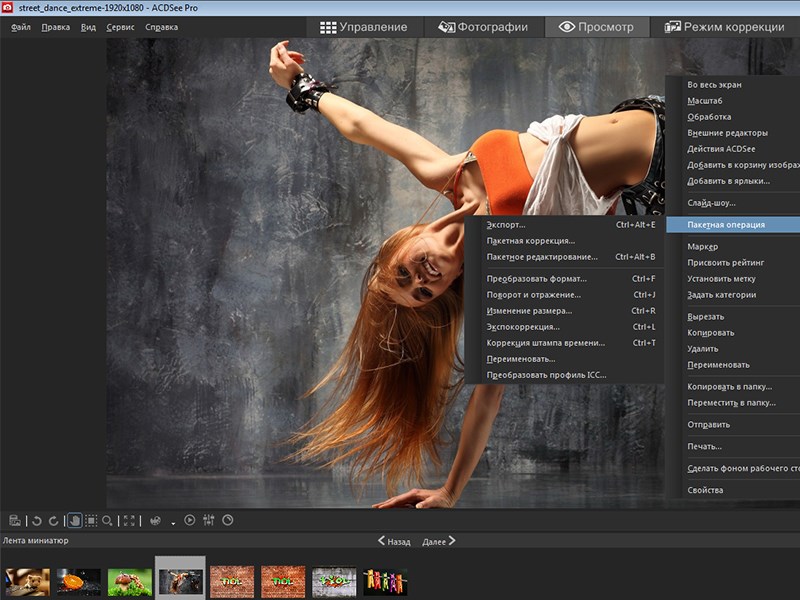This screenshot has height=600, width=800.
Task: Click the color palette icon
Action: pos(156,520)
